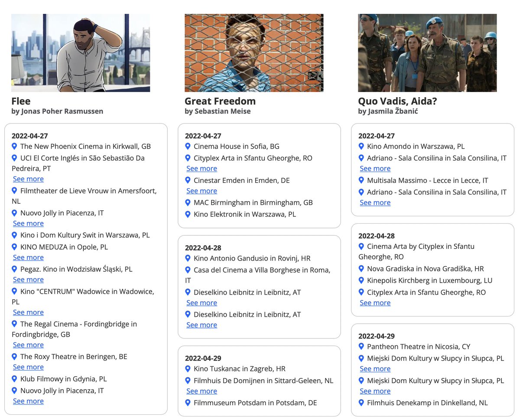Click the text "Kino Antonio Gandusio in Rovinj, HR"

tap(252, 258)
